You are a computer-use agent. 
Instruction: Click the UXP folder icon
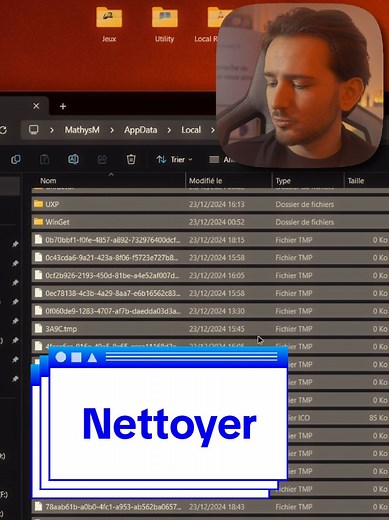click(39, 204)
